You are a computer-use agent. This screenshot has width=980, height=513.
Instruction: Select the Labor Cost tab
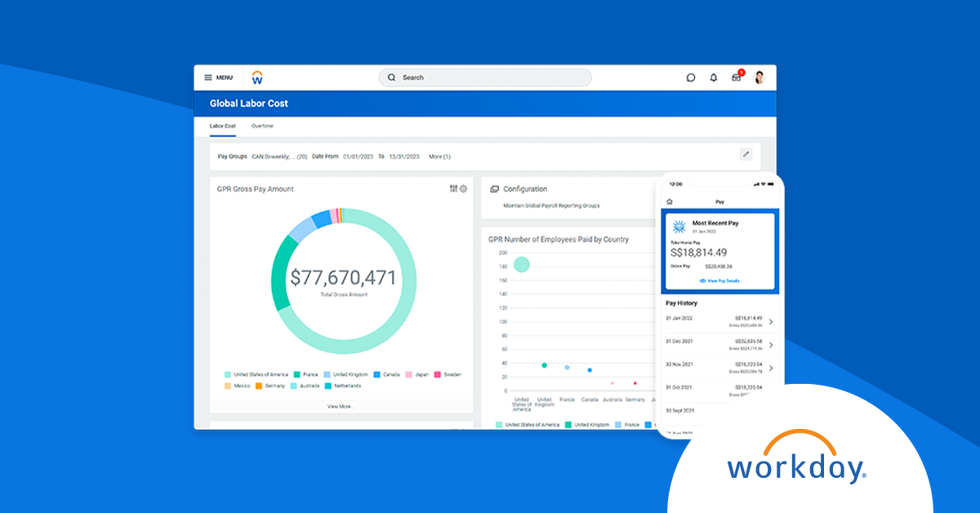pyautogui.click(x=222, y=127)
